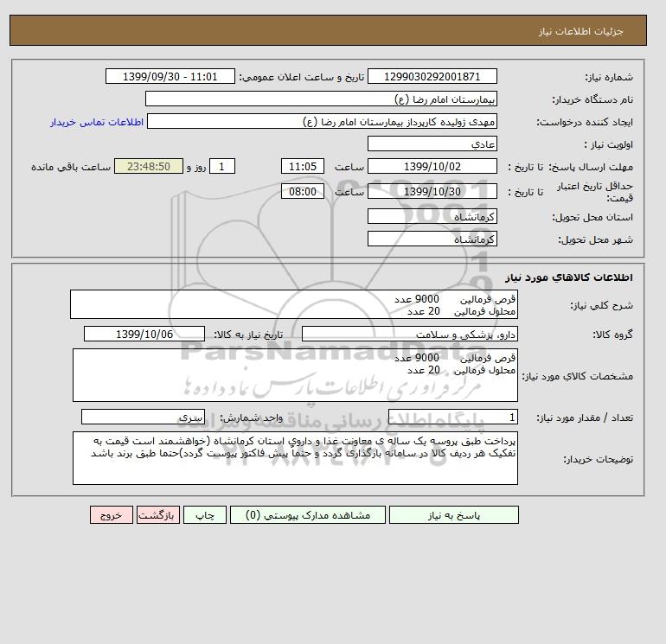This screenshot has width=666, height=644.
Task: Click price validity time 08:00
Action: click(x=303, y=191)
